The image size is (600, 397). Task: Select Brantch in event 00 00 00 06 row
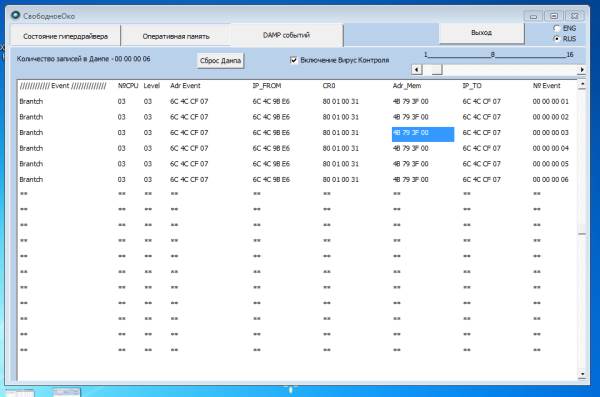tap(31, 180)
